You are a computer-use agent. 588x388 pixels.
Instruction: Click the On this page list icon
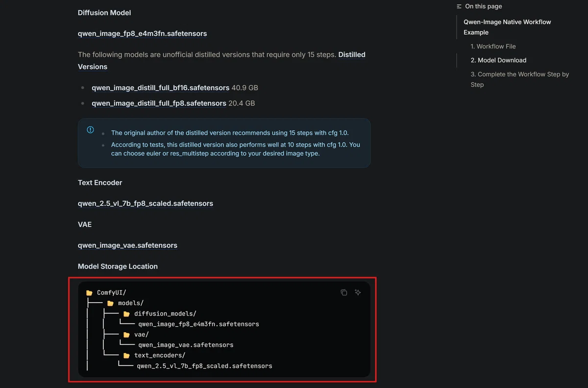tap(459, 6)
